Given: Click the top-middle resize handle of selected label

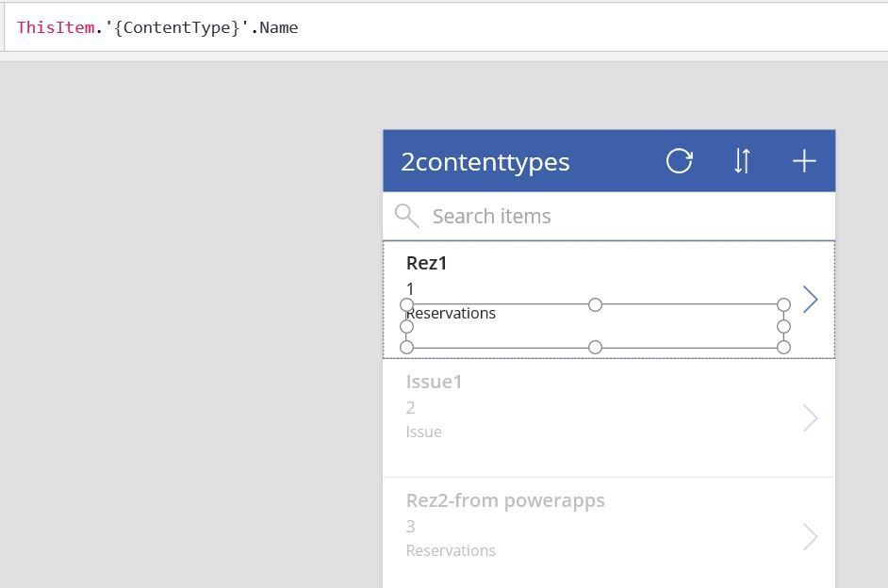Looking at the screenshot, I should (x=595, y=305).
